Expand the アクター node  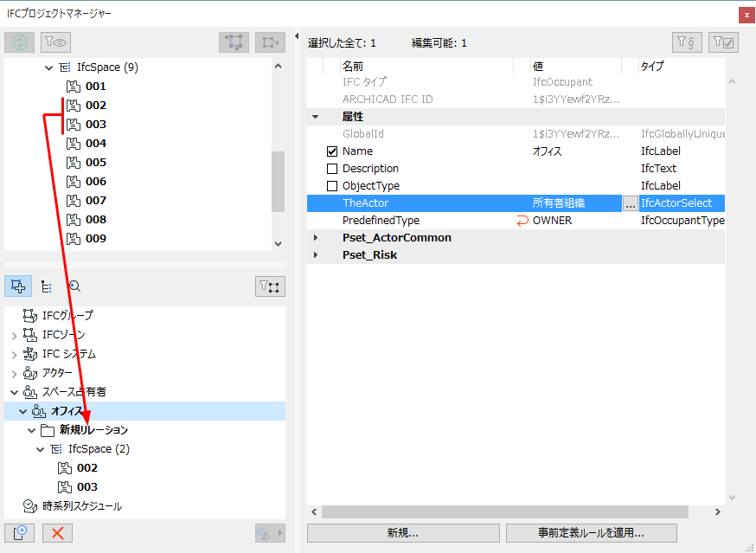15,374
